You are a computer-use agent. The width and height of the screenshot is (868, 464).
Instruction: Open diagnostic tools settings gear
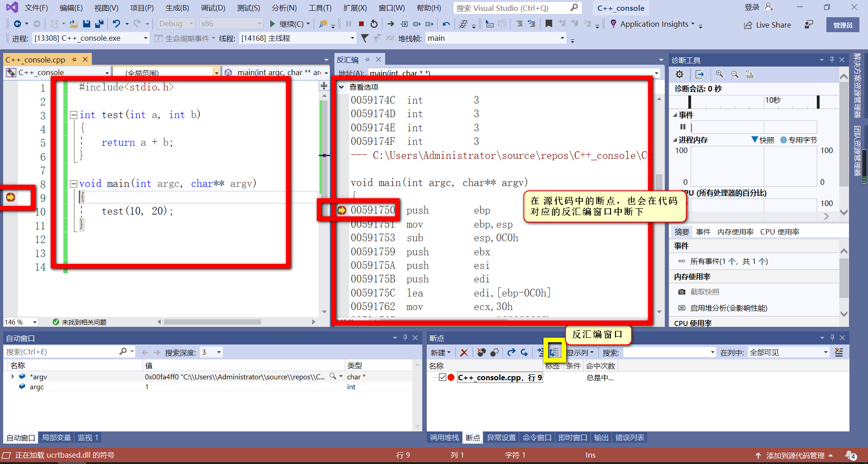[680, 74]
